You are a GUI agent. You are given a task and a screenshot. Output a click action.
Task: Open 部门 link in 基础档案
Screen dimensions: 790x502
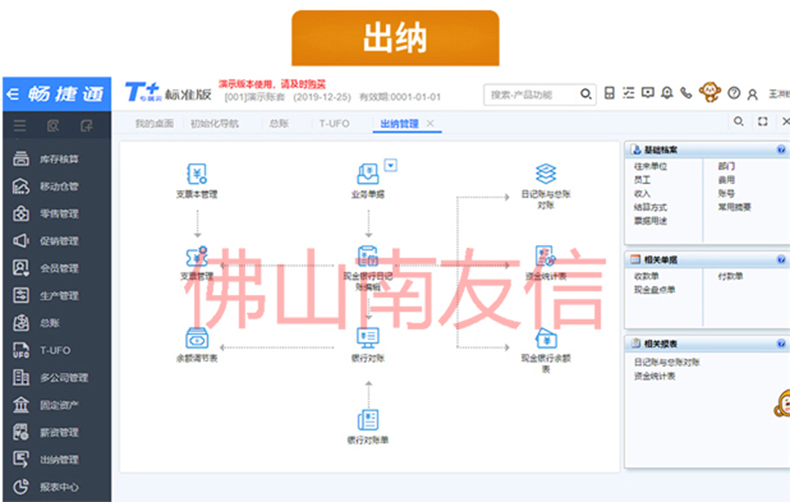pos(726,166)
